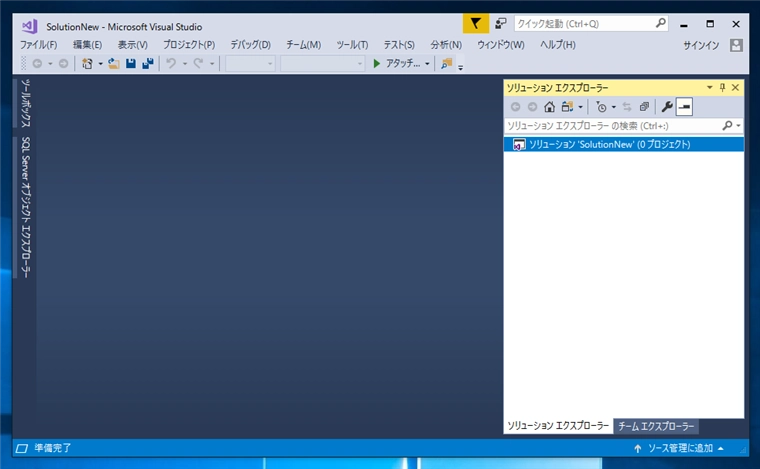Open the Solution Explorer search options dropdown
The image size is (760, 469).
tap(738, 125)
